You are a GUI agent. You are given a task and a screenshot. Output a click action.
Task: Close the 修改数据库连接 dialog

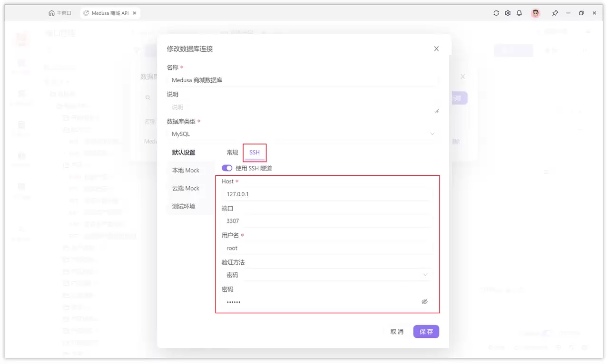(x=436, y=48)
